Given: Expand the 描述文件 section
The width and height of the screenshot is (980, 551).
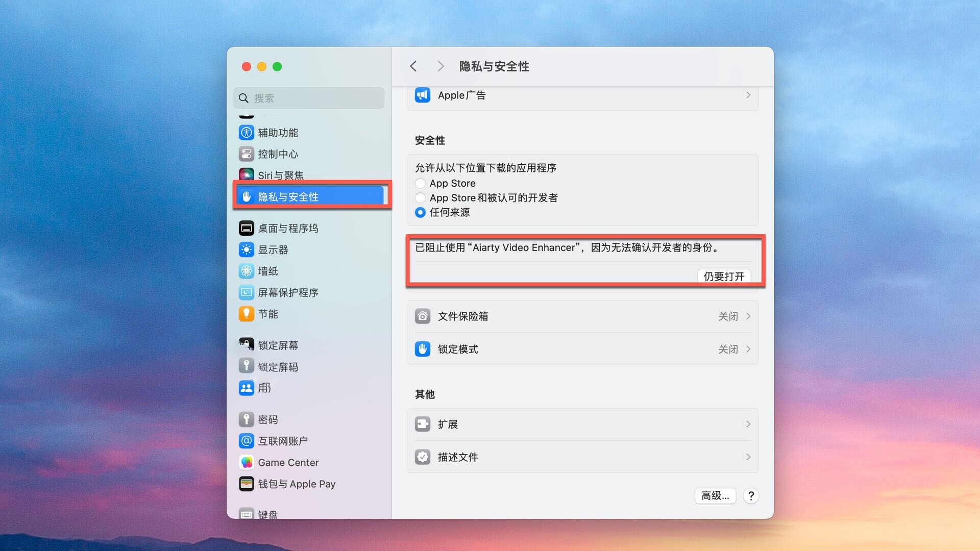Looking at the screenshot, I should [748, 457].
